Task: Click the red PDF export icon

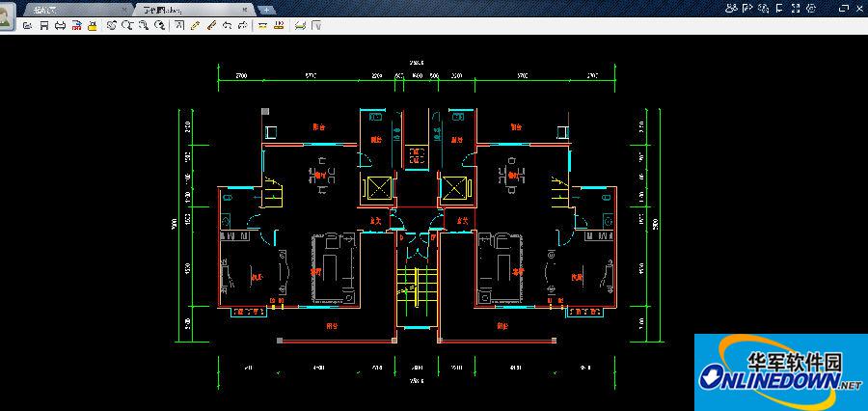Action: pyautogui.click(x=76, y=25)
